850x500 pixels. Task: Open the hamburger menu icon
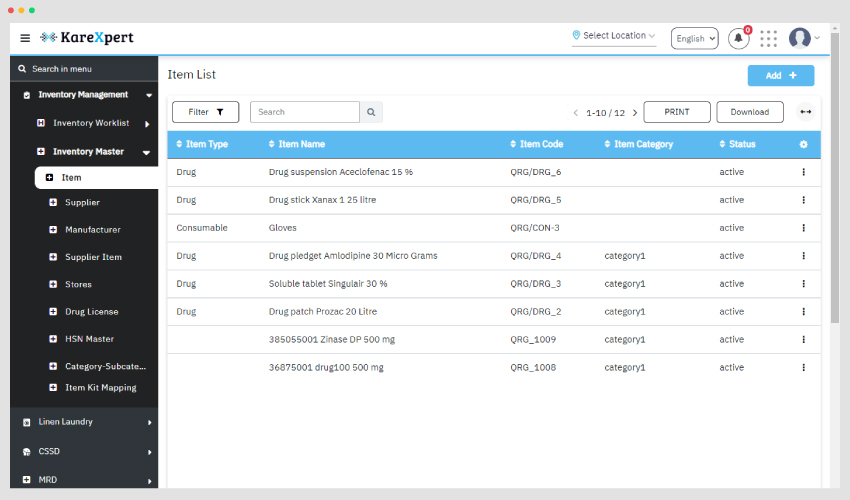click(25, 38)
